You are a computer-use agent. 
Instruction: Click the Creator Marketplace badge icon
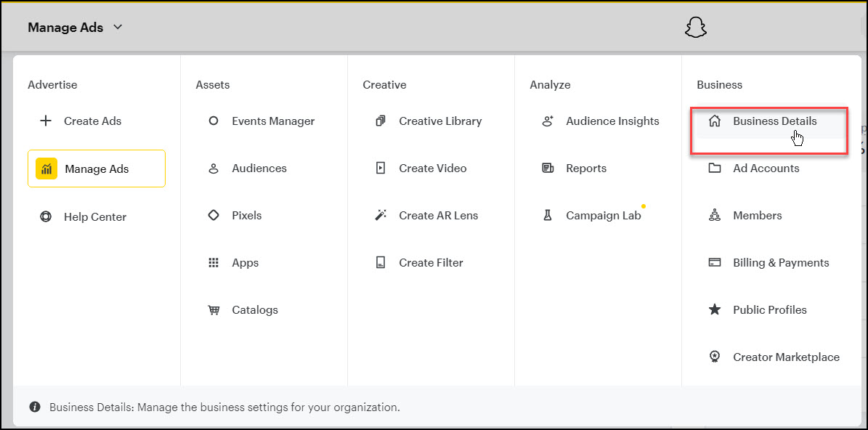pyautogui.click(x=715, y=357)
